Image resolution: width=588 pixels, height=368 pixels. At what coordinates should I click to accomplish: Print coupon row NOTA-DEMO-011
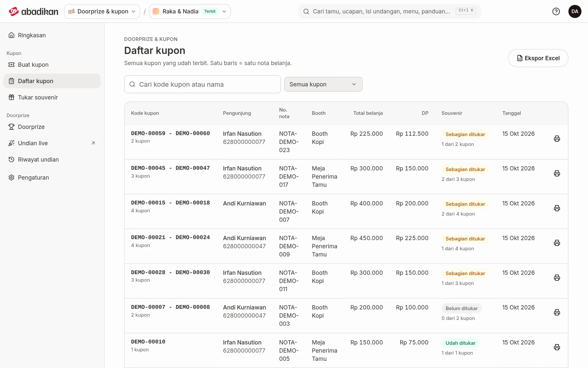tap(557, 278)
